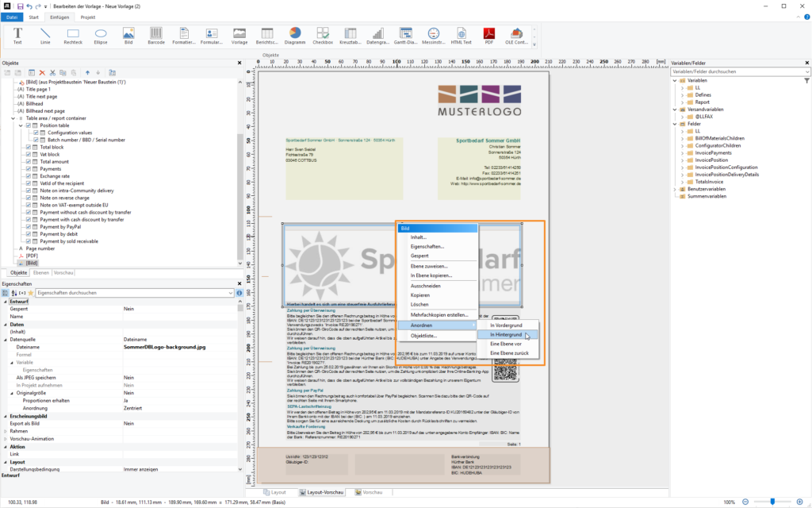Select the HTML Text tool
Screen dimensions: 812x508
[x=461, y=35]
